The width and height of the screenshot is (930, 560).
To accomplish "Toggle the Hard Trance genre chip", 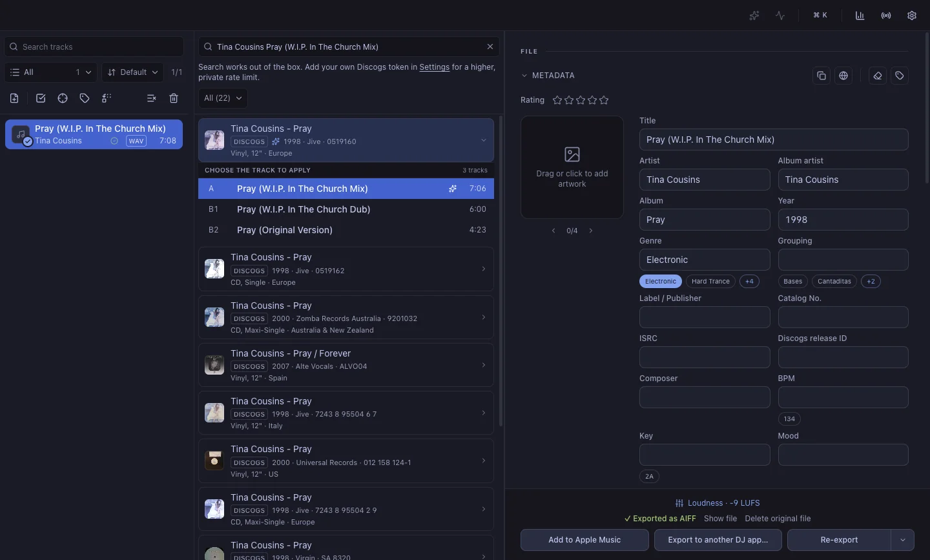I will [x=710, y=282].
